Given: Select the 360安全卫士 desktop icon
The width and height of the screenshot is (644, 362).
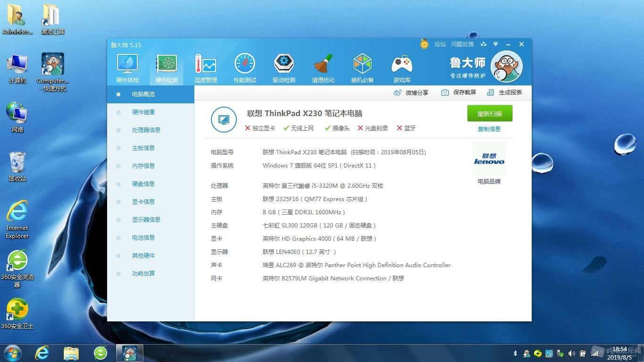Looking at the screenshot, I should (x=17, y=314).
